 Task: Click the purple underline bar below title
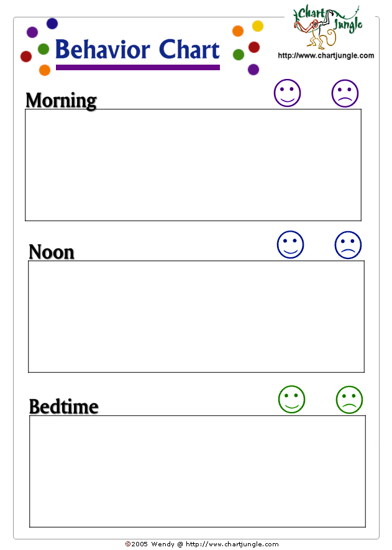(x=137, y=67)
